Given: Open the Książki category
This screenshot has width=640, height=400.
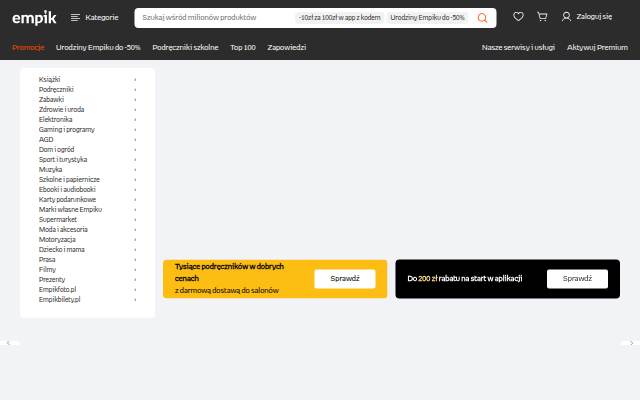Looking at the screenshot, I should pos(49,80).
